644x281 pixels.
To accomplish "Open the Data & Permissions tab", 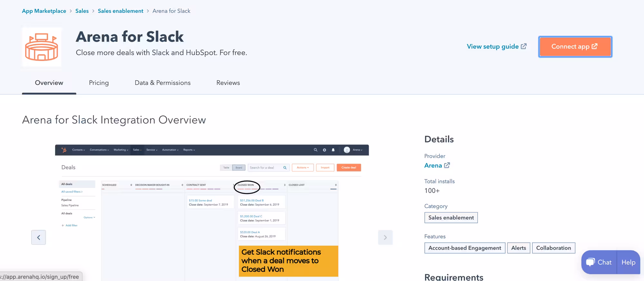I will (163, 83).
